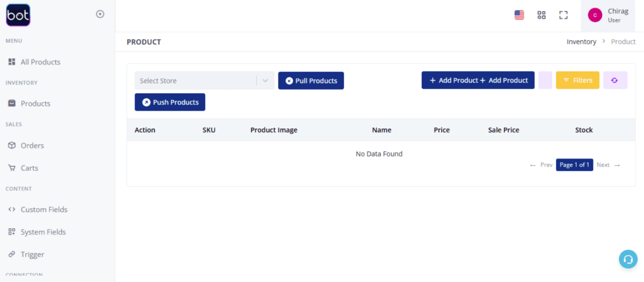
Task: Open the Inventory breadcrumb link
Action: click(581, 41)
